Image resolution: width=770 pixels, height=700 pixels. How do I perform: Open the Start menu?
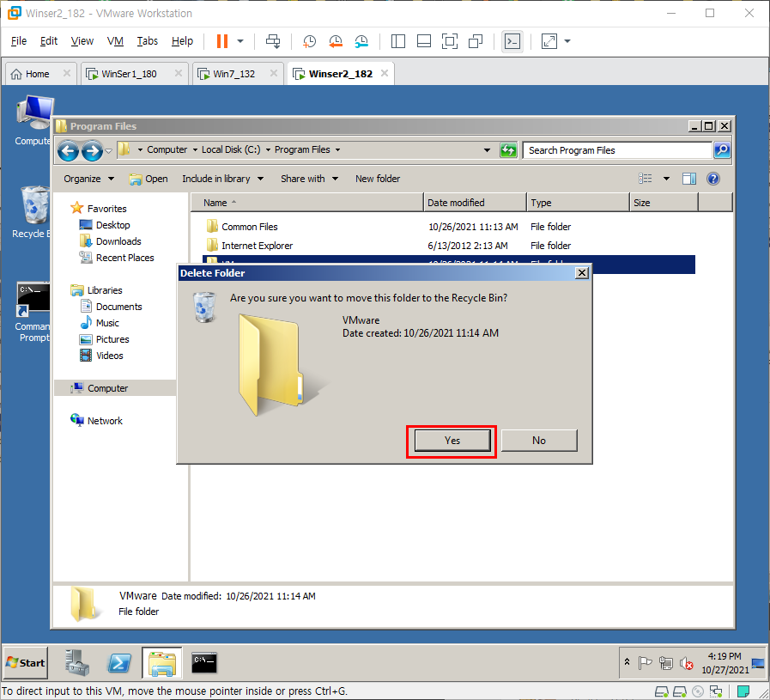point(26,663)
